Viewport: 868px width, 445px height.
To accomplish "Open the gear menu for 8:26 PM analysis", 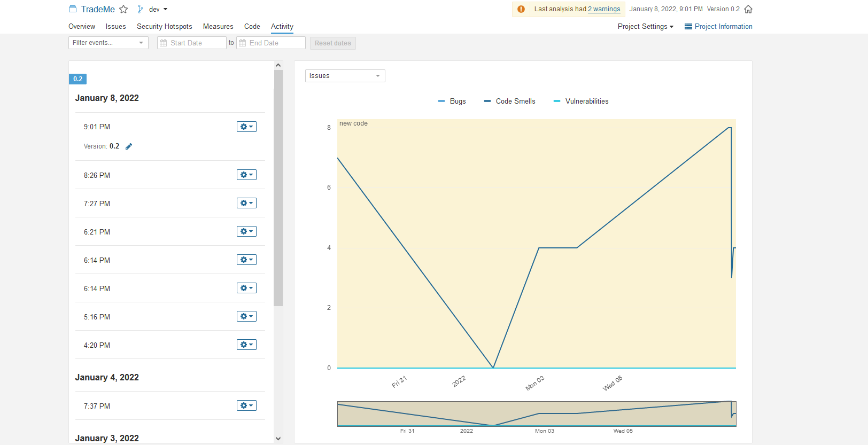I will click(x=246, y=175).
